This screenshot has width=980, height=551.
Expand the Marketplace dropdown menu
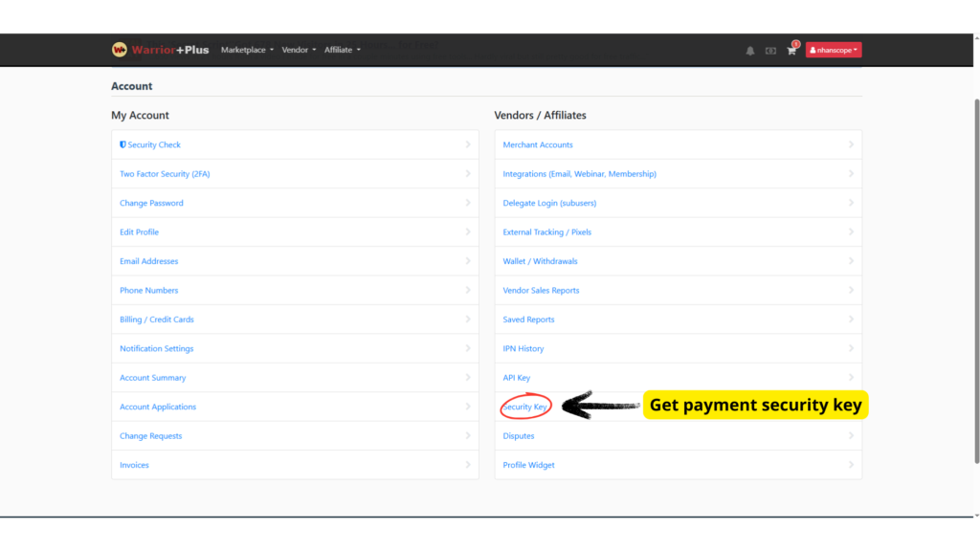tap(247, 50)
